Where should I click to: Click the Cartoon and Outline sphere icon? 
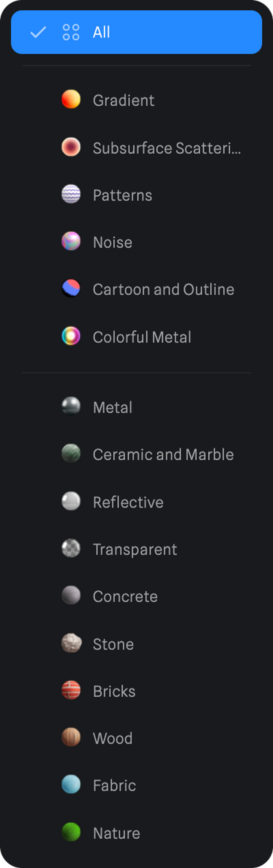pyautogui.click(x=71, y=288)
